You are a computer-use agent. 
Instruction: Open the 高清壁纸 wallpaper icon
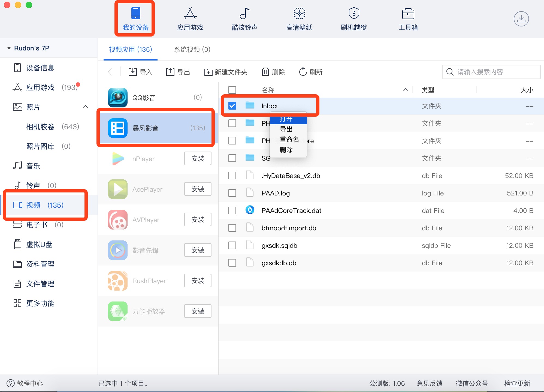tap(299, 14)
